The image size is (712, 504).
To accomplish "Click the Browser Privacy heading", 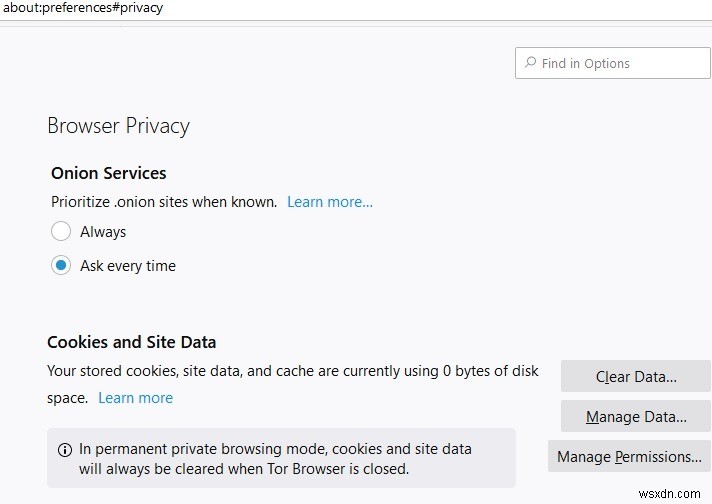I will (x=119, y=126).
